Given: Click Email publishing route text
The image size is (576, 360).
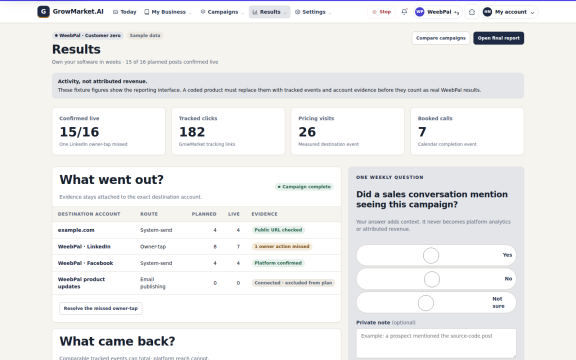Looking at the screenshot, I should coord(153,283).
